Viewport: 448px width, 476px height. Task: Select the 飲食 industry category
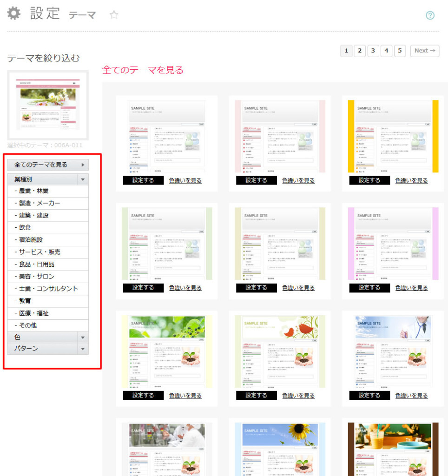point(26,228)
